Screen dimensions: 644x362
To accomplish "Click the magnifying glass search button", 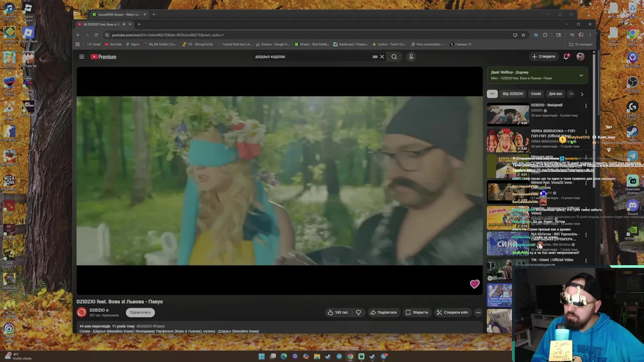I will point(394,57).
